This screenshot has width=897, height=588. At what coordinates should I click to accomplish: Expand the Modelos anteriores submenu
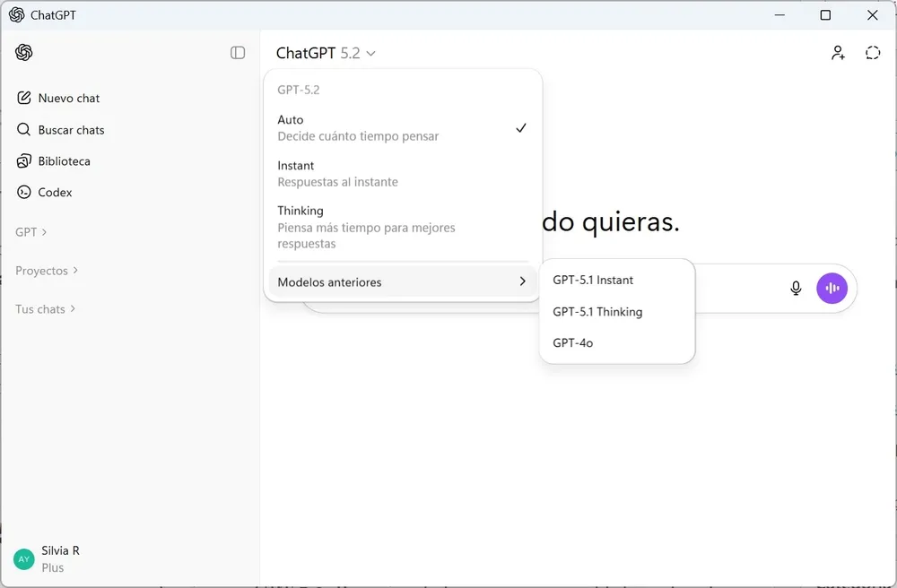[x=401, y=281]
